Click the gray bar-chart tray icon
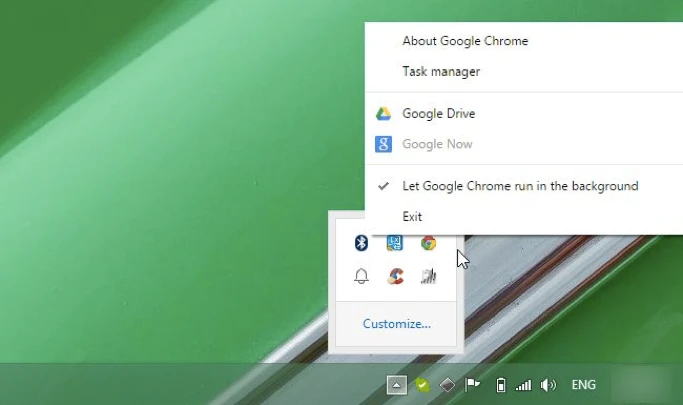 pyautogui.click(x=428, y=276)
